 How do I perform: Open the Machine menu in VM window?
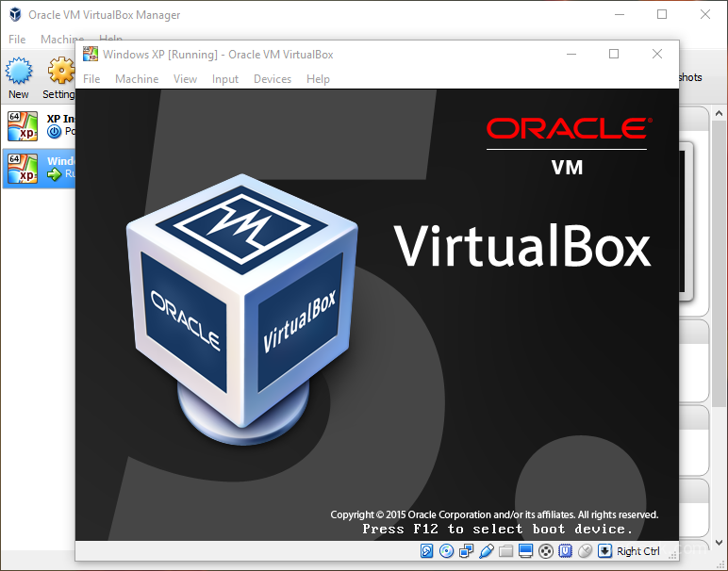(137, 79)
